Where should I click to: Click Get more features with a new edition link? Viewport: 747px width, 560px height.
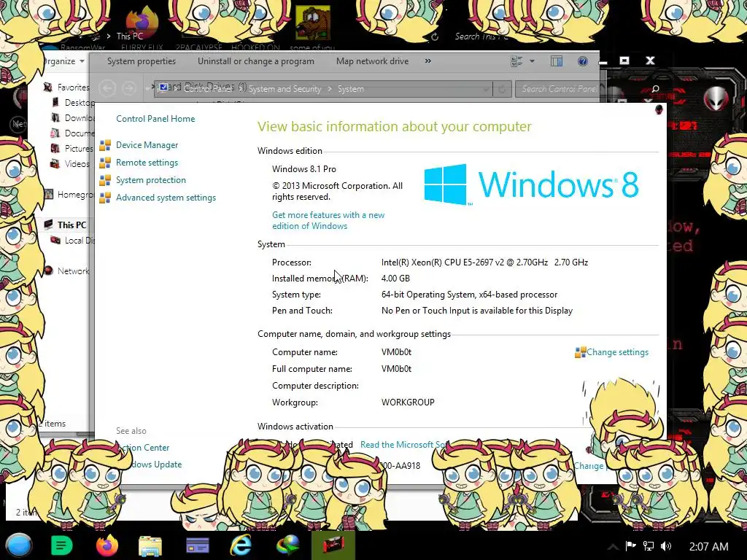tap(328, 220)
